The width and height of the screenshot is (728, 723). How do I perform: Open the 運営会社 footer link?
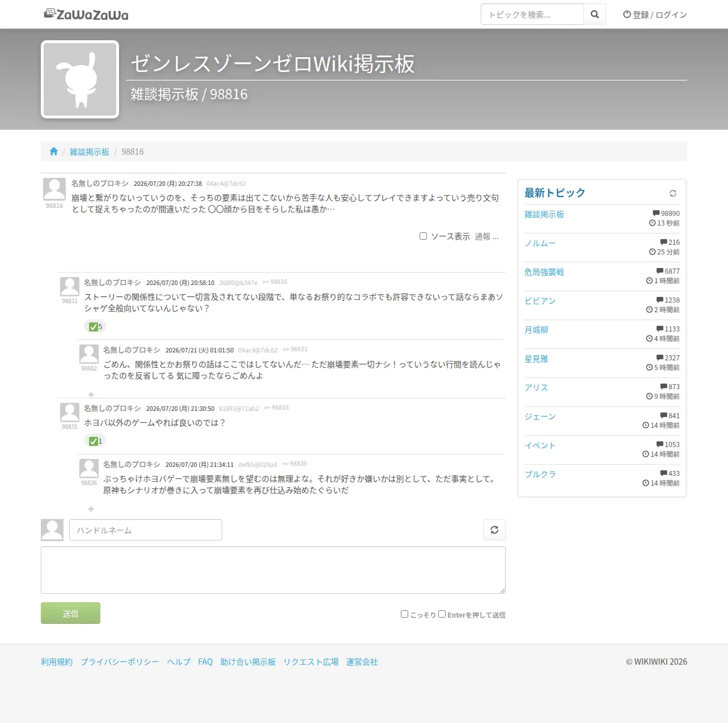[362, 662]
